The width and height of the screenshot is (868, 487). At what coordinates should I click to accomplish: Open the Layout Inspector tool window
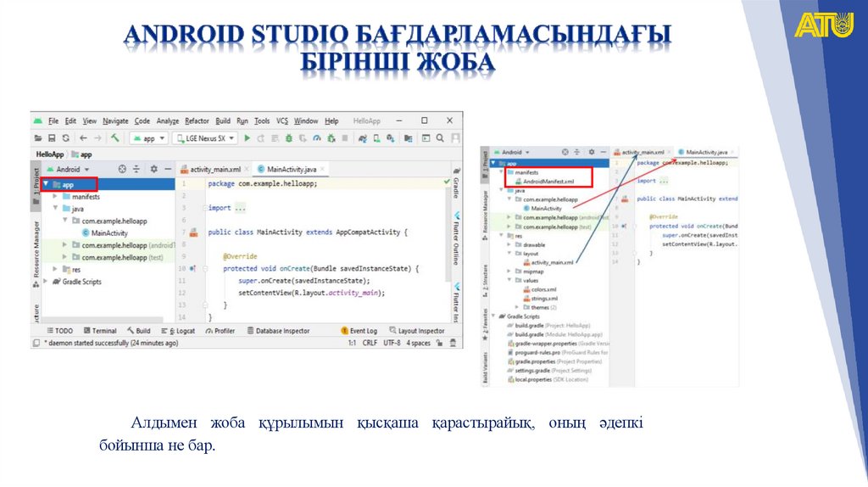click(417, 331)
